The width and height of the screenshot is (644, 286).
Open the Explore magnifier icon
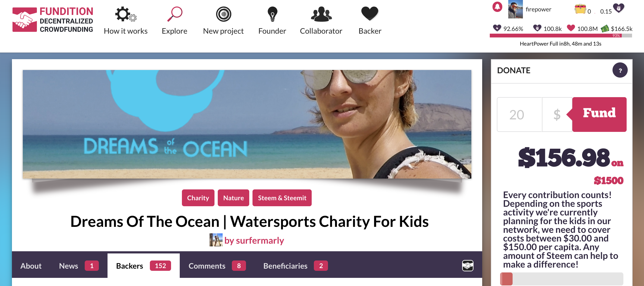click(x=175, y=14)
